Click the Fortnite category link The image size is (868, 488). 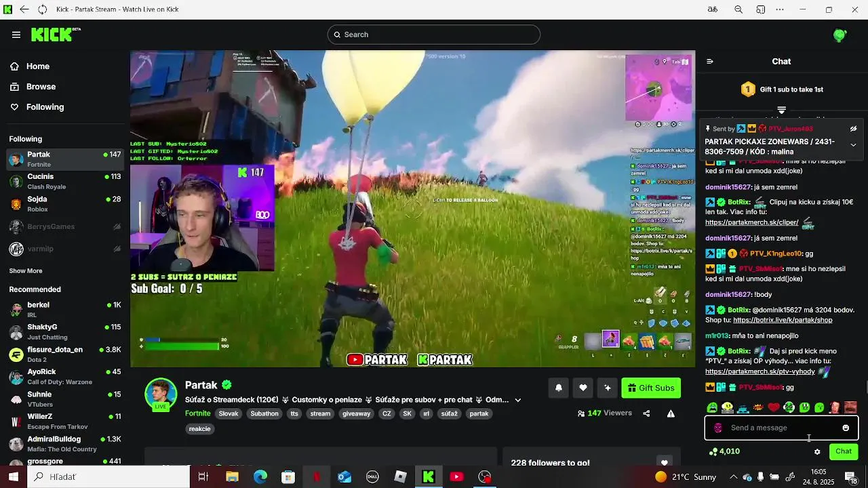pos(197,413)
